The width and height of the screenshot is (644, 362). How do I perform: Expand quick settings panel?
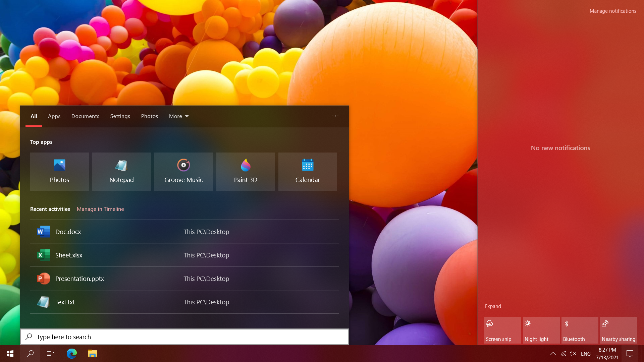(492, 306)
